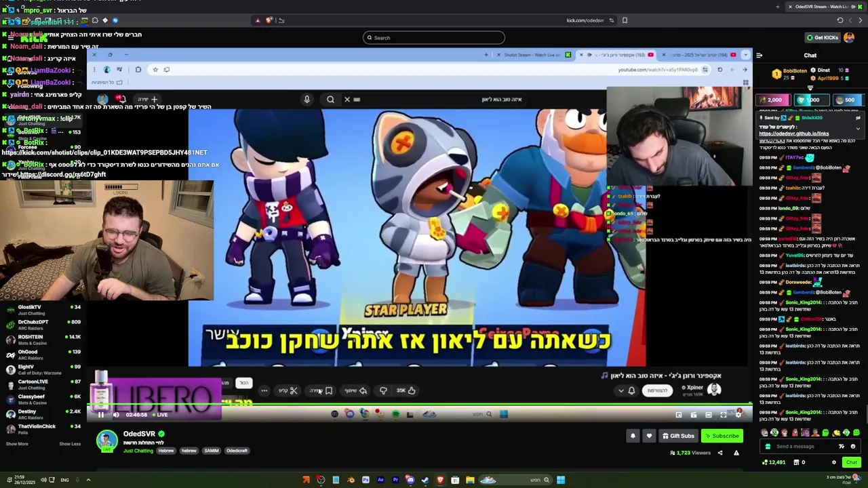This screenshot has width=868, height=488.
Task: Select the Odedicraft tag
Action: click(x=237, y=451)
